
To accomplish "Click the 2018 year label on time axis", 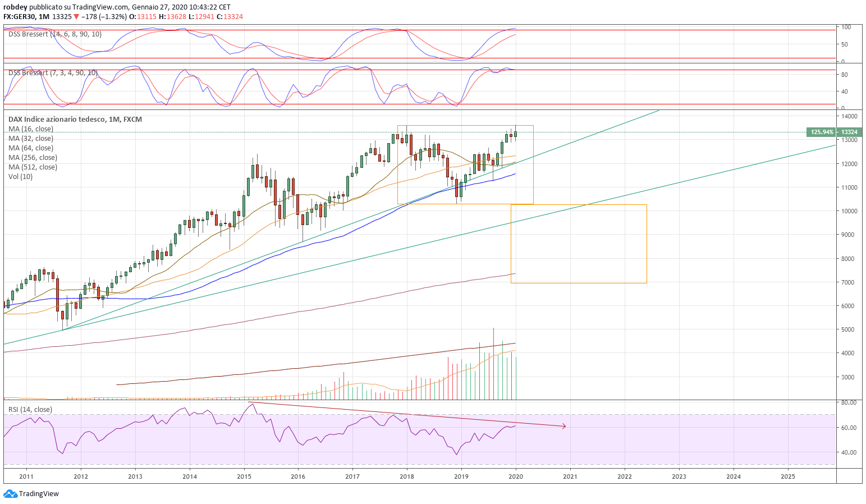I will 407,476.
